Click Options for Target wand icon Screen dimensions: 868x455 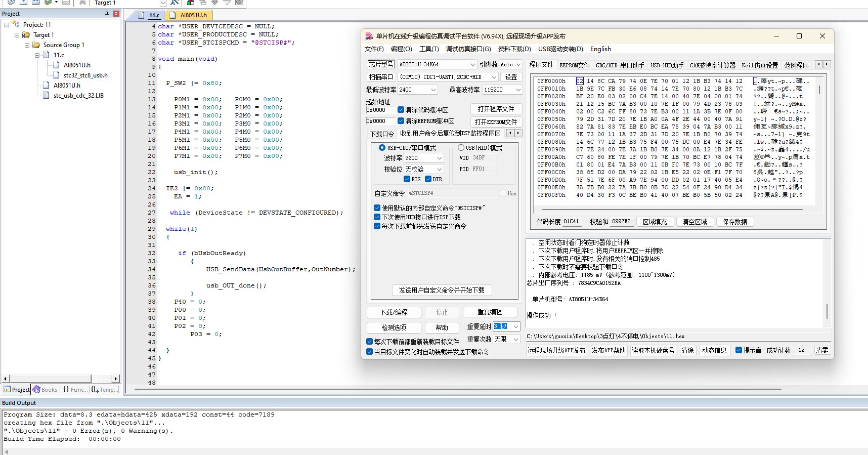(175, 3)
